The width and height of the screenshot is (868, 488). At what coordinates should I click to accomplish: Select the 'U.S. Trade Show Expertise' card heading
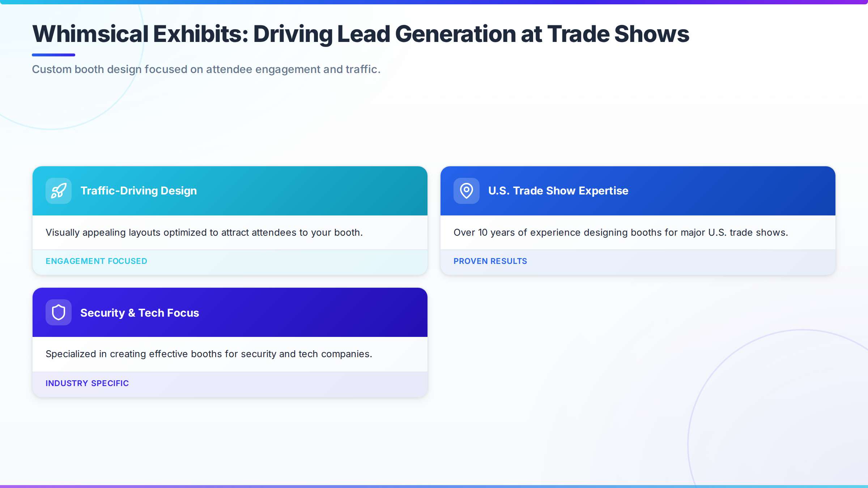(x=558, y=191)
